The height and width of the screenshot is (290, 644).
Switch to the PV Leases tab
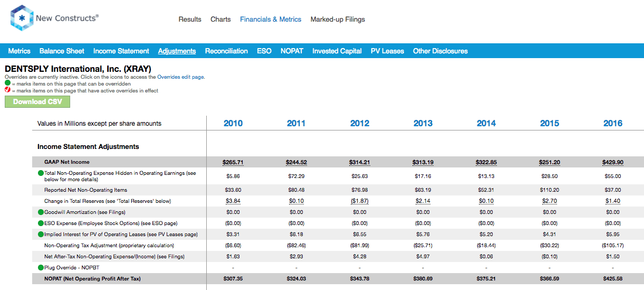(x=387, y=51)
